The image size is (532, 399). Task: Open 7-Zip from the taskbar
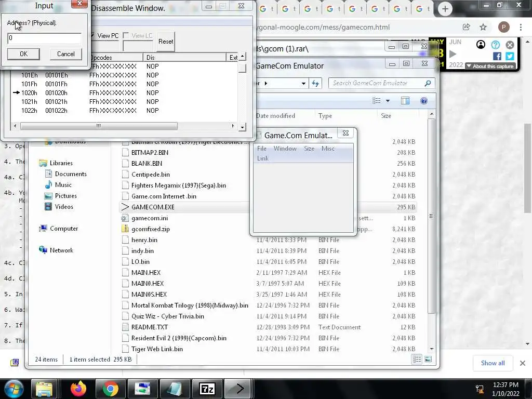click(x=207, y=389)
